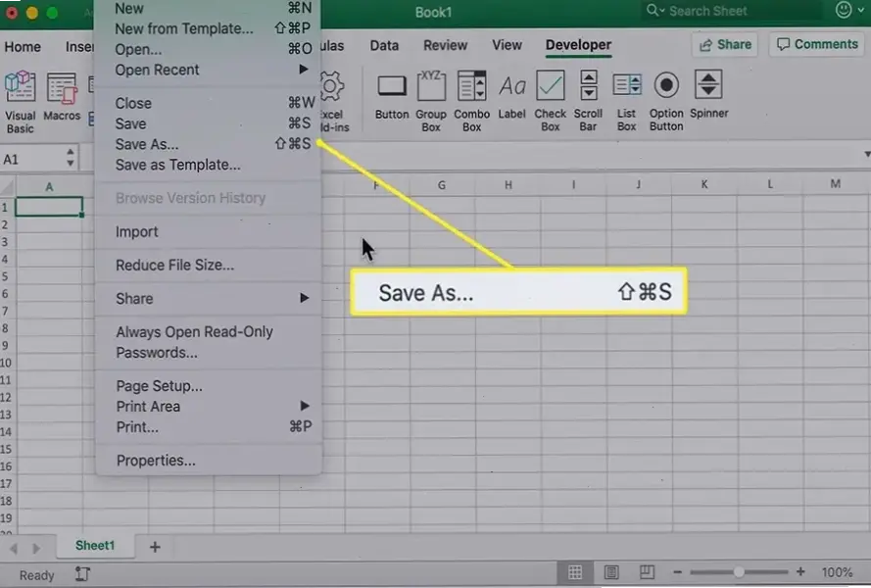Open the Visual Basic editor

point(20,102)
